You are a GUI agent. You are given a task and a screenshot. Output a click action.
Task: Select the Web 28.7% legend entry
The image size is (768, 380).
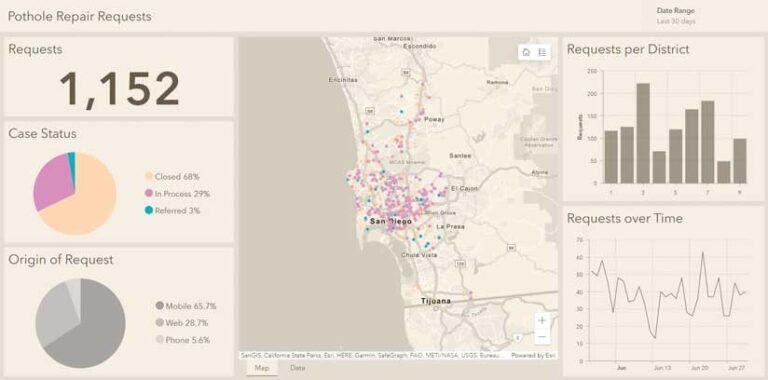click(182, 323)
